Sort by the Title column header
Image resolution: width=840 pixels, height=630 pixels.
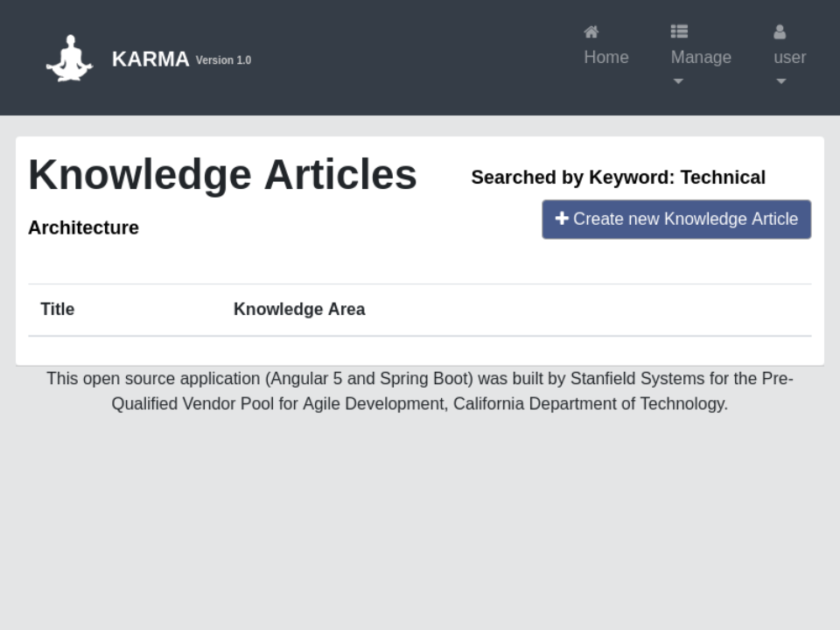point(58,309)
